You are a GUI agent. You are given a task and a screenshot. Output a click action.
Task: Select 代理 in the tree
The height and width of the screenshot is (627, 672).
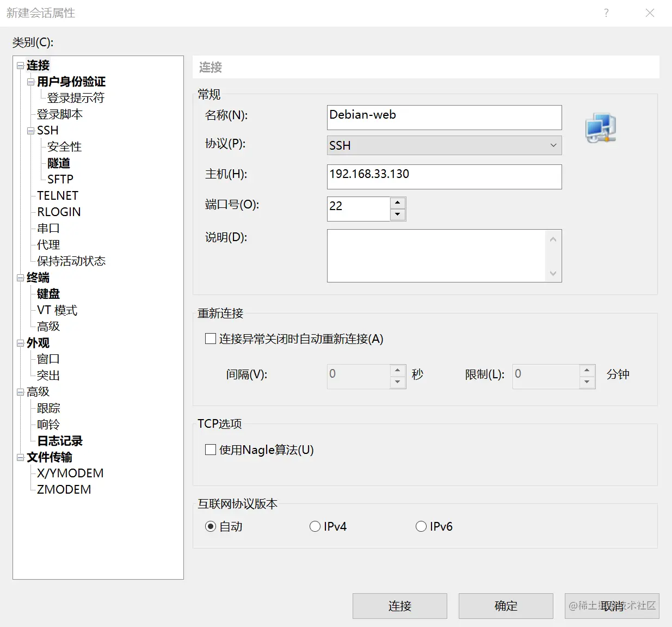[48, 245]
